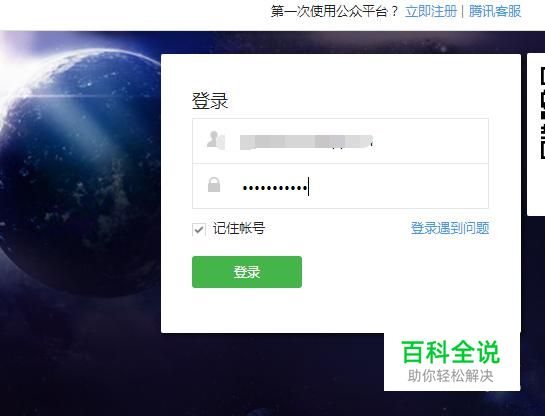Click the padlock icon in the password field
Image resolution: width=545 pixels, height=416 pixels.
214,185
